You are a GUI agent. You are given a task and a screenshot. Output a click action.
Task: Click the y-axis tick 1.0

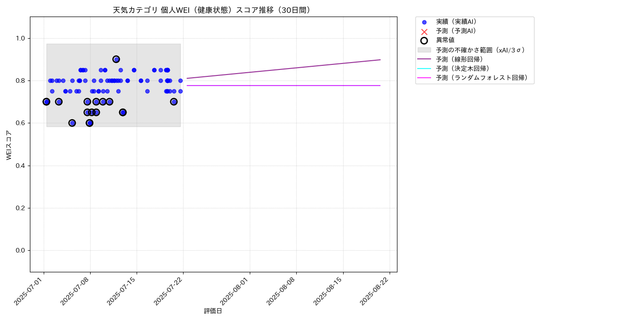(x=21, y=38)
